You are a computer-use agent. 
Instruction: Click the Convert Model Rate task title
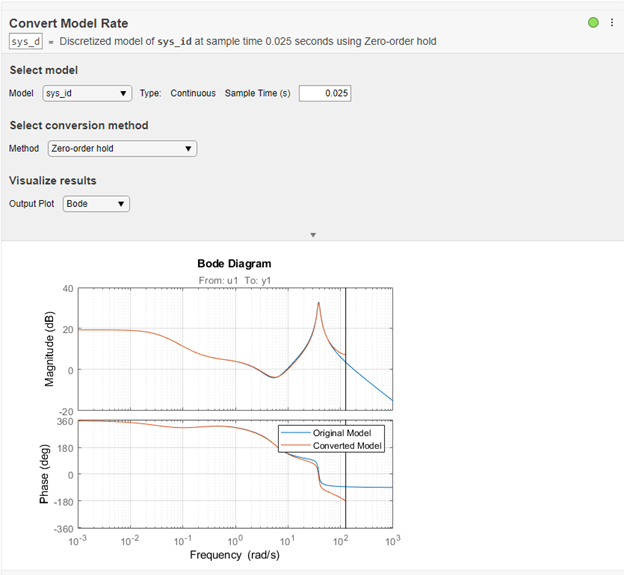click(x=68, y=22)
